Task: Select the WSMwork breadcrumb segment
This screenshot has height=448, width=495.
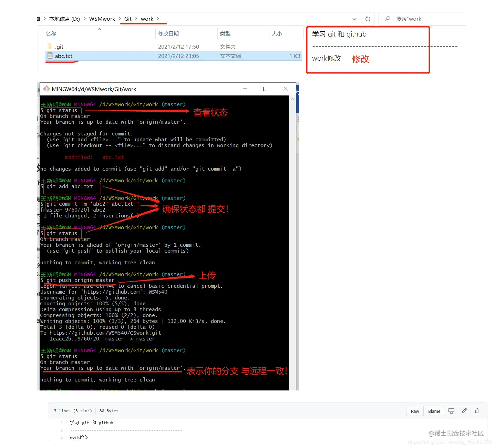Action: (102, 19)
